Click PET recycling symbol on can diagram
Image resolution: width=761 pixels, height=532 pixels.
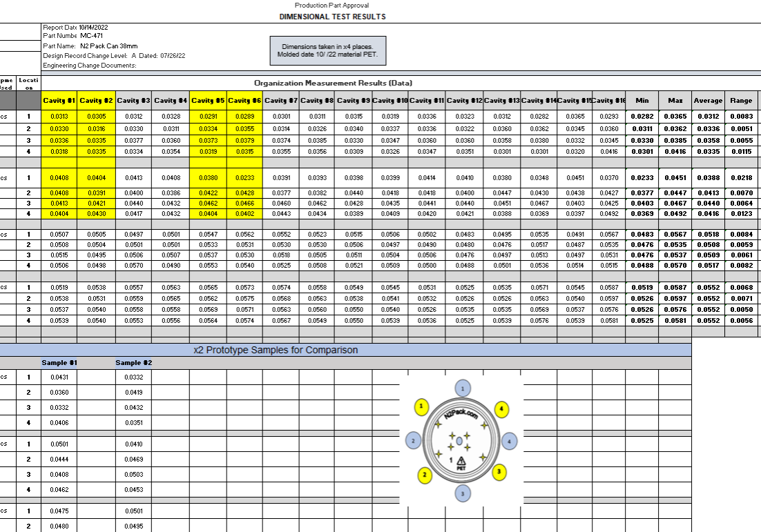tap(461, 463)
